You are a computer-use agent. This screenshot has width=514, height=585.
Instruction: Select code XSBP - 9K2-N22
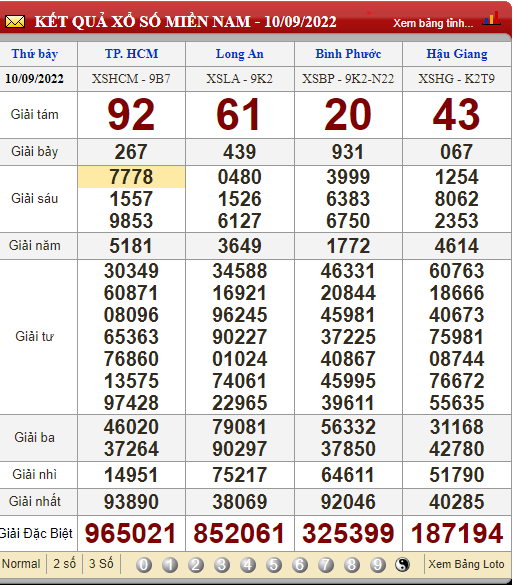tap(348, 79)
